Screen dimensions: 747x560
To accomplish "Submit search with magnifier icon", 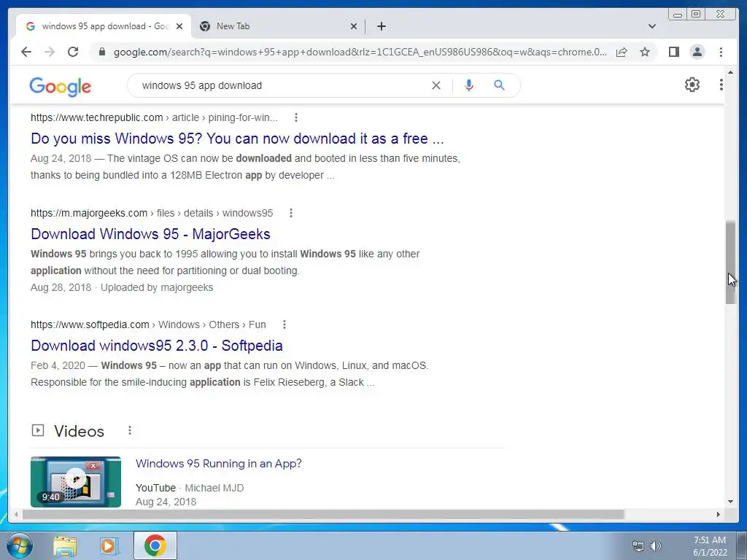I will (x=499, y=85).
